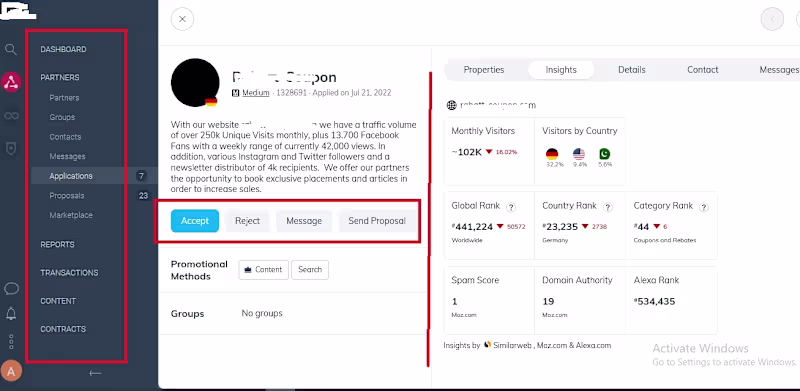Switch to the Contact tab

pos(703,70)
